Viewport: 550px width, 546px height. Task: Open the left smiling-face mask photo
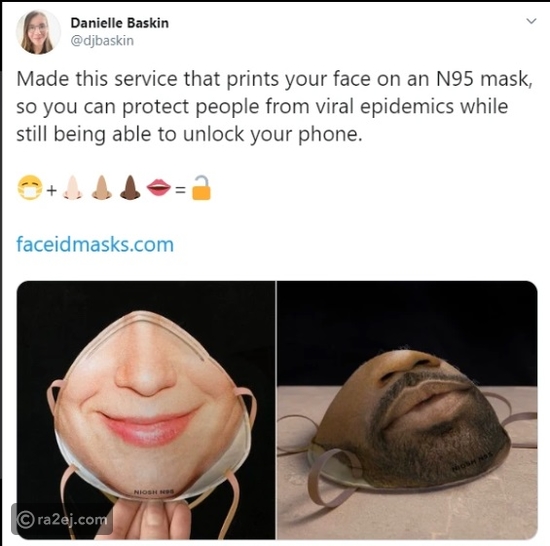point(146,410)
